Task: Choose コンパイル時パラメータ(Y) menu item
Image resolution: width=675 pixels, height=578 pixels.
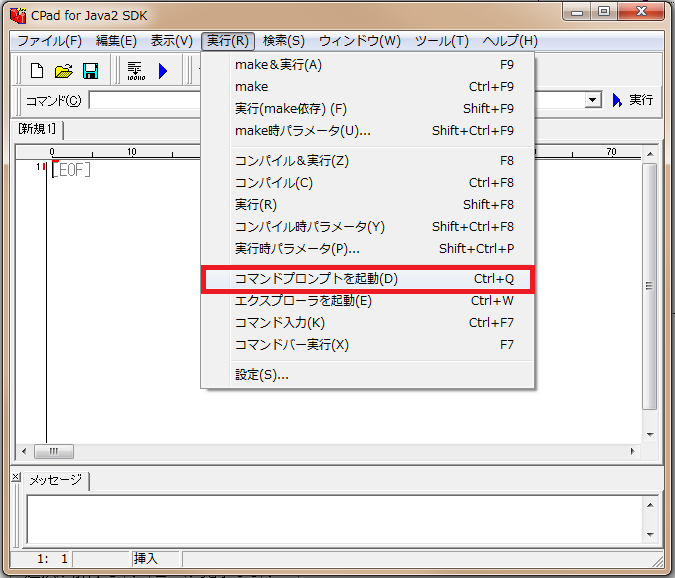Action: 368,227
